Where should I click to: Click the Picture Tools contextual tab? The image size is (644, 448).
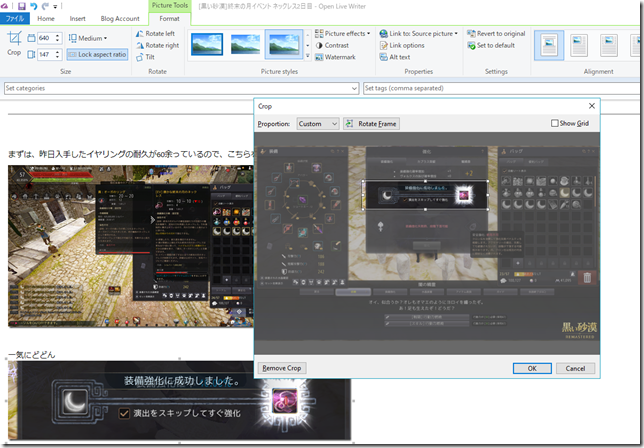[x=170, y=5]
